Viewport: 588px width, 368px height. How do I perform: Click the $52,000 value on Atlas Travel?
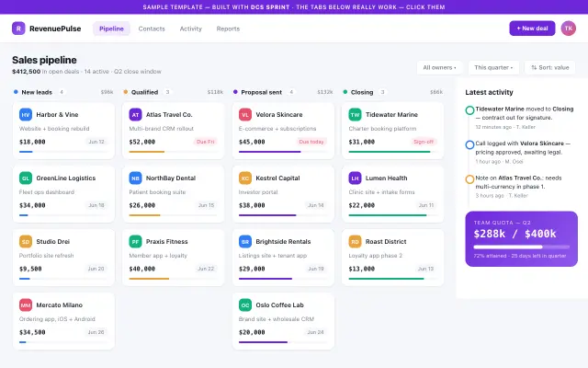pos(142,142)
